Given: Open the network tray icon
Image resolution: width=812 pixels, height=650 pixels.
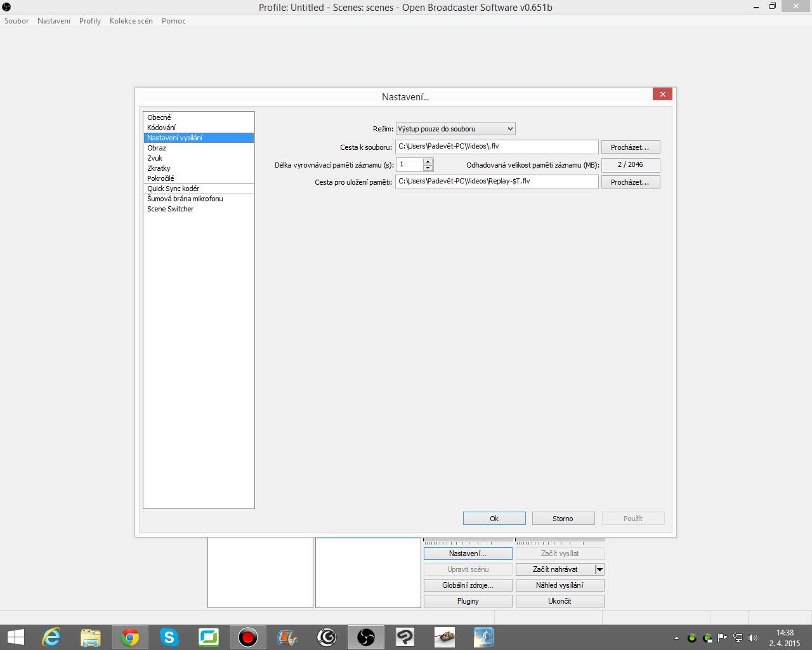Looking at the screenshot, I should click(738, 638).
